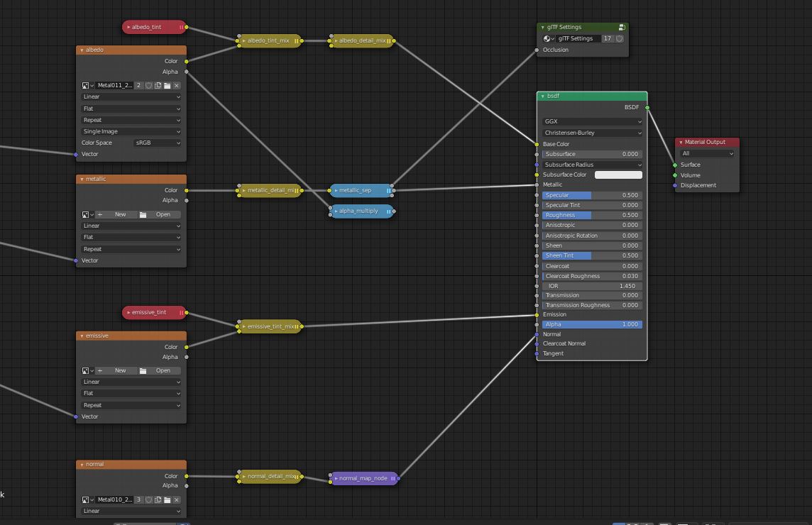Expand the collapsed albedo_tint node

[128, 27]
